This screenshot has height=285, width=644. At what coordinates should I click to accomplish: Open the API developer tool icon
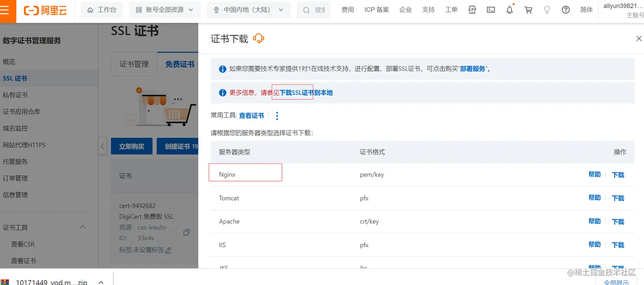472,10
